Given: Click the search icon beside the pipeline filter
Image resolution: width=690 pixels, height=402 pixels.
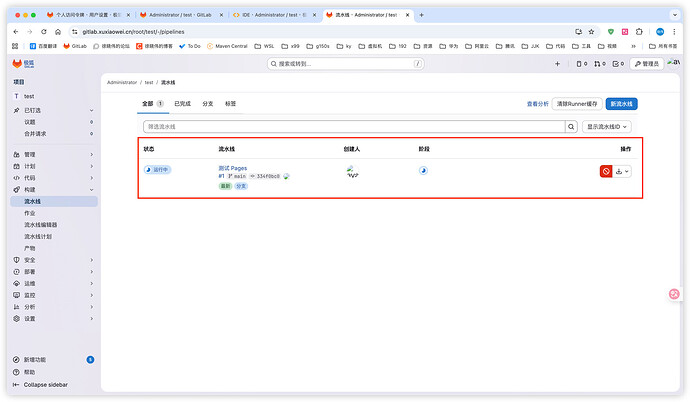Looking at the screenshot, I should (572, 127).
